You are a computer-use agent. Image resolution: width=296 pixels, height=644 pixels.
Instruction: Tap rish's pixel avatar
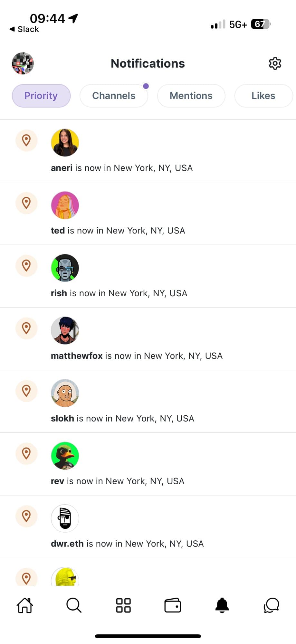click(x=65, y=268)
